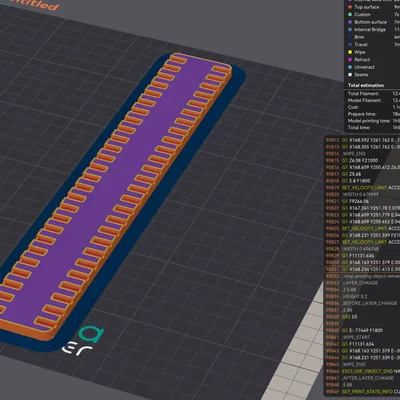The image size is (400, 400).
Task: Click the Total estimation heading
Action: (x=366, y=85)
